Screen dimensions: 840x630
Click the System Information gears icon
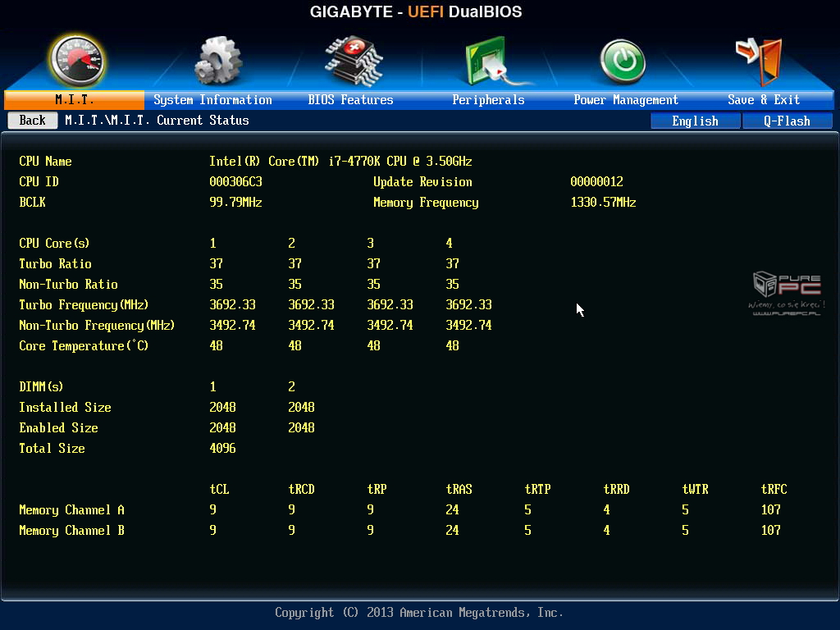217,61
